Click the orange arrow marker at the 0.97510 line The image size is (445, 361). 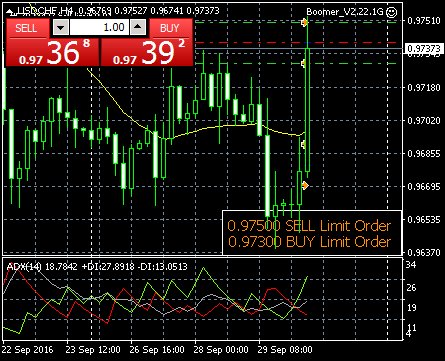point(304,23)
